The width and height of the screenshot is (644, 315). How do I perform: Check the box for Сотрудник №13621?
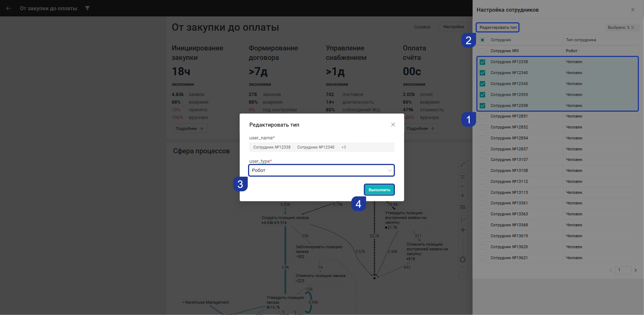[x=483, y=258]
